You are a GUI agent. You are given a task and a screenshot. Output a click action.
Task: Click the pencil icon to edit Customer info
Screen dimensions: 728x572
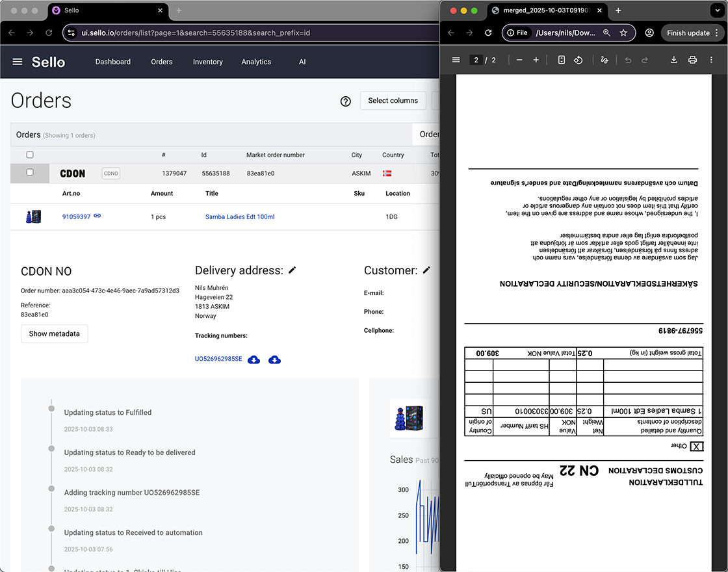pyautogui.click(x=427, y=270)
